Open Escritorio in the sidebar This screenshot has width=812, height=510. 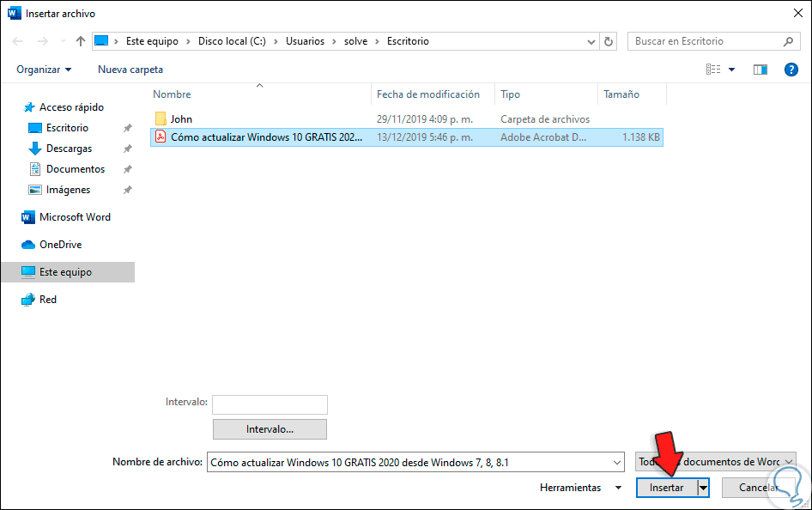pos(58,128)
